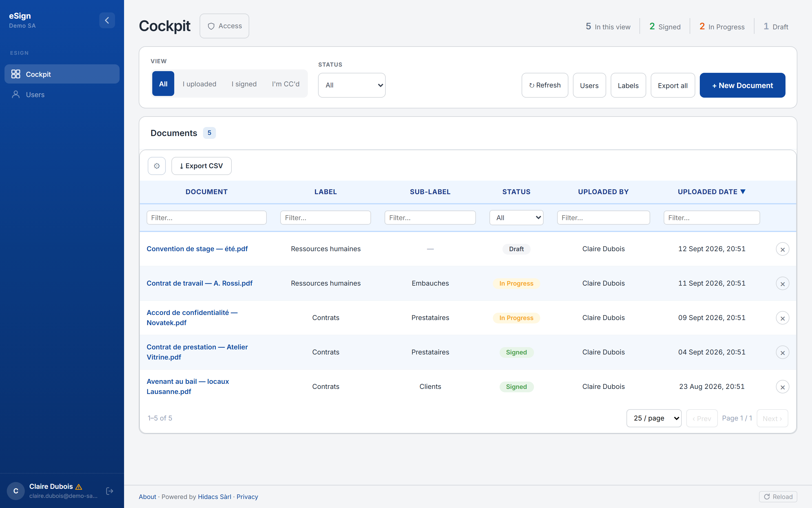Screen dimensions: 812x508
Task: Click the 5 In this view stat
Action: click(x=608, y=26)
